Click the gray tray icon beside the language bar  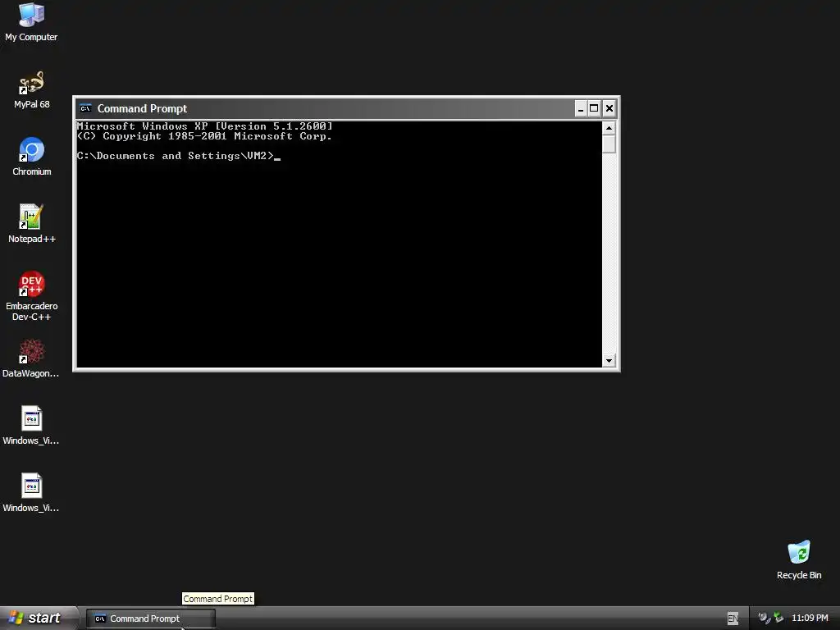click(x=764, y=618)
